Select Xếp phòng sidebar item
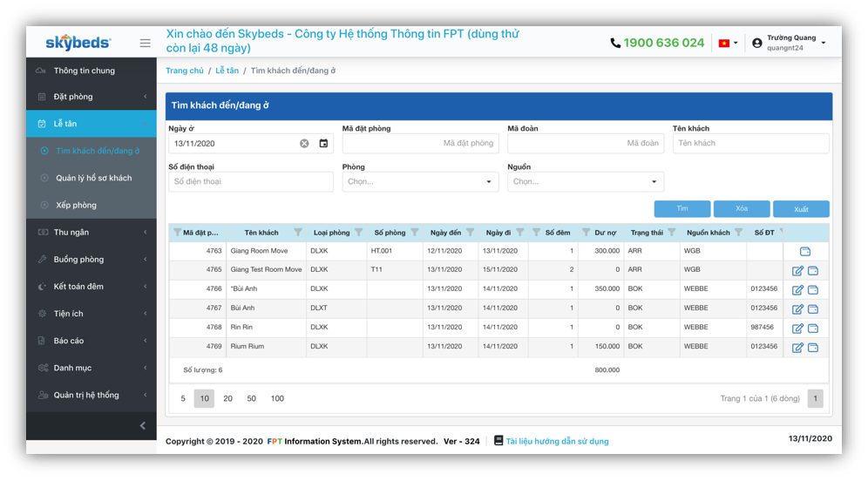868x481 pixels. [76, 206]
